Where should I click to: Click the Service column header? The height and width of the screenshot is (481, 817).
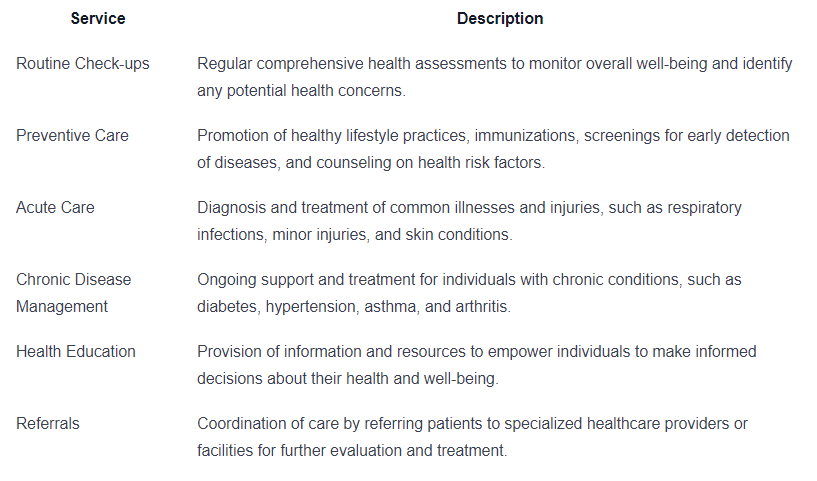(x=98, y=19)
